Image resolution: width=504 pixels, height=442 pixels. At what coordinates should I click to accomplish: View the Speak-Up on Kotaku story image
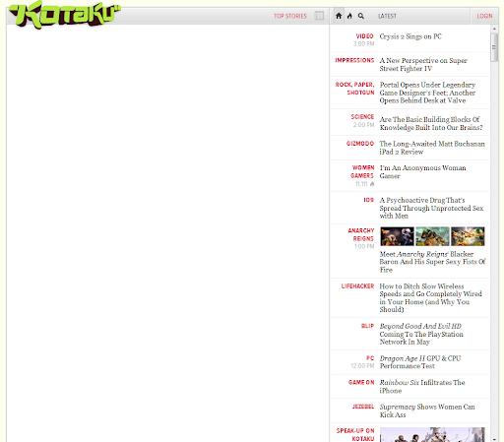432,434
